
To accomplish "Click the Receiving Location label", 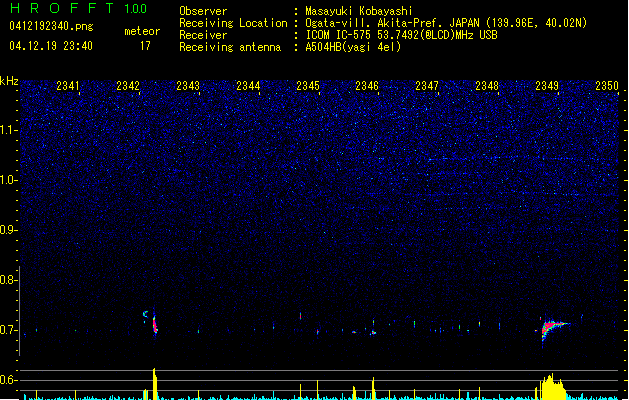I will [233, 23].
